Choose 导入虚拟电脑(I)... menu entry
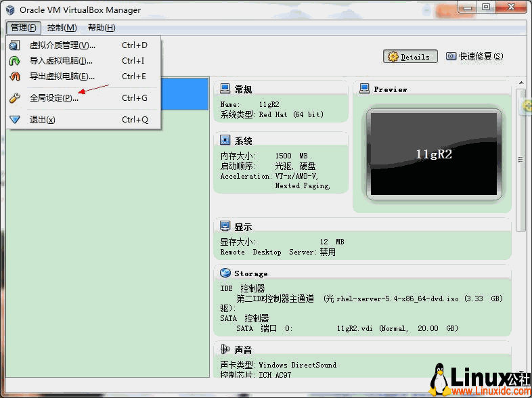Screen dimensions: 532x398 [83, 61]
